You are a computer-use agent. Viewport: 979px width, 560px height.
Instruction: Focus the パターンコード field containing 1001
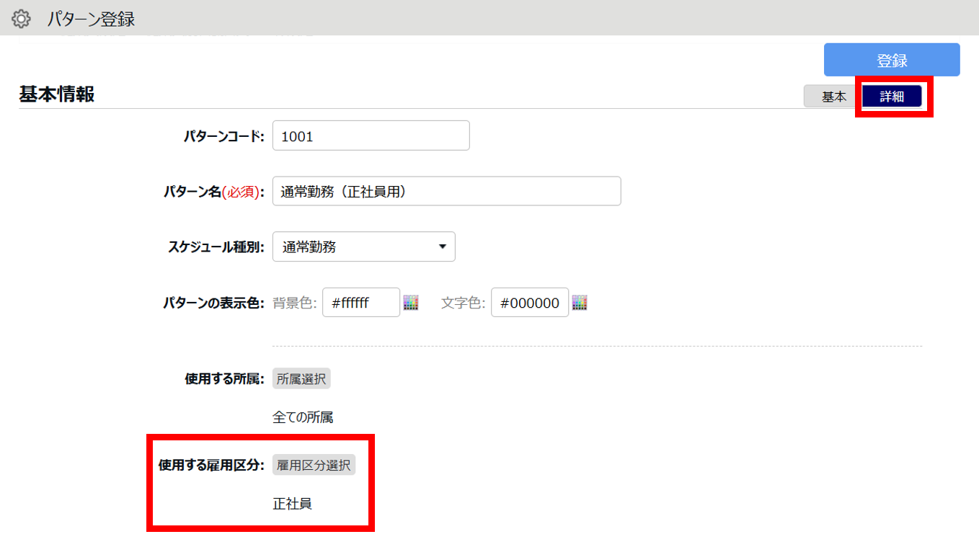[371, 135]
